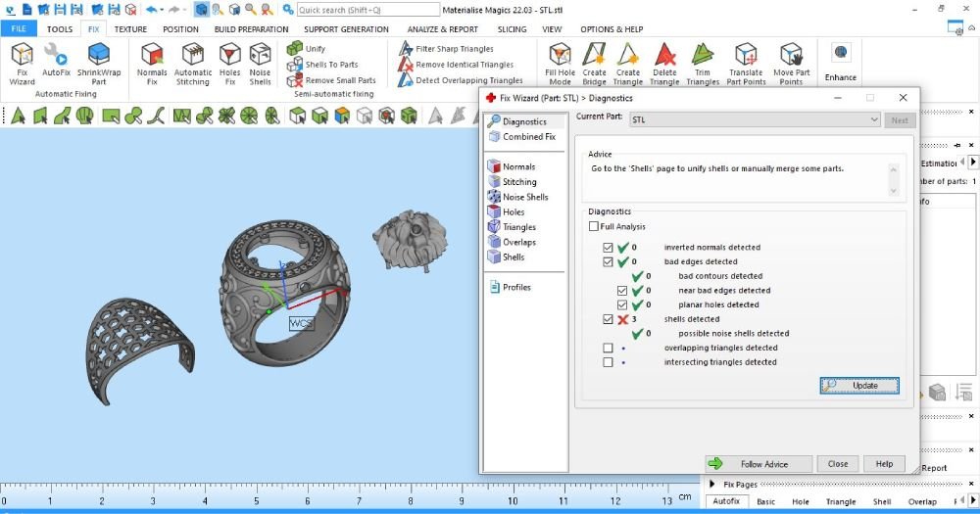Expand the Fix Pages panel arrow
This screenshot has width=980, height=514.
tap(711, 484)
